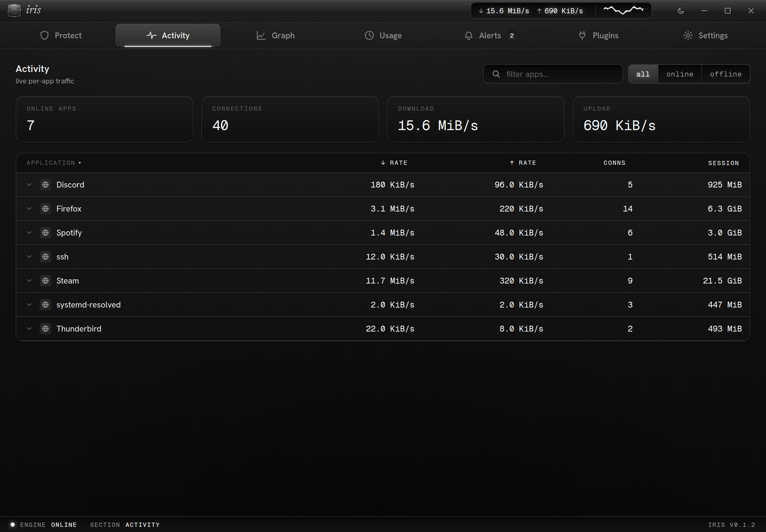Open the Settings tab
Screen dimensions: 766x532
705,35
